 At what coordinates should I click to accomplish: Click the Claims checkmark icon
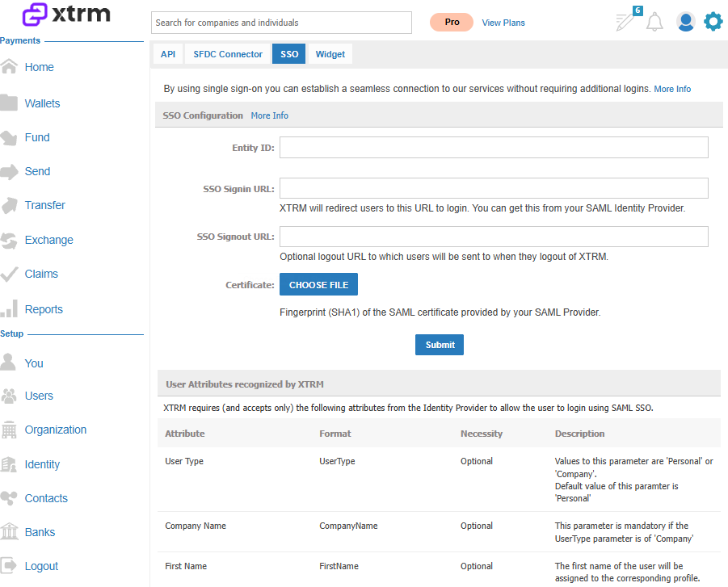(9, 275)
